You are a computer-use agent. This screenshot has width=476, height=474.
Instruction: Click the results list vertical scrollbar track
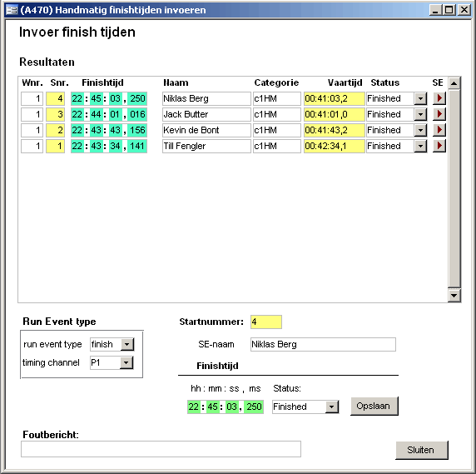point(454,188)
